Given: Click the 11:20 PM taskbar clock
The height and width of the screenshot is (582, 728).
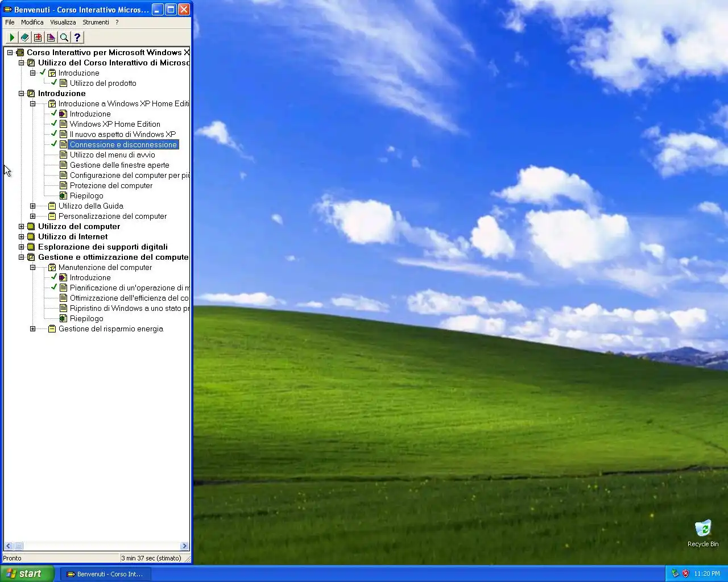Looking at the screenshot, I should pyautogui.click(x=707, y=573).
